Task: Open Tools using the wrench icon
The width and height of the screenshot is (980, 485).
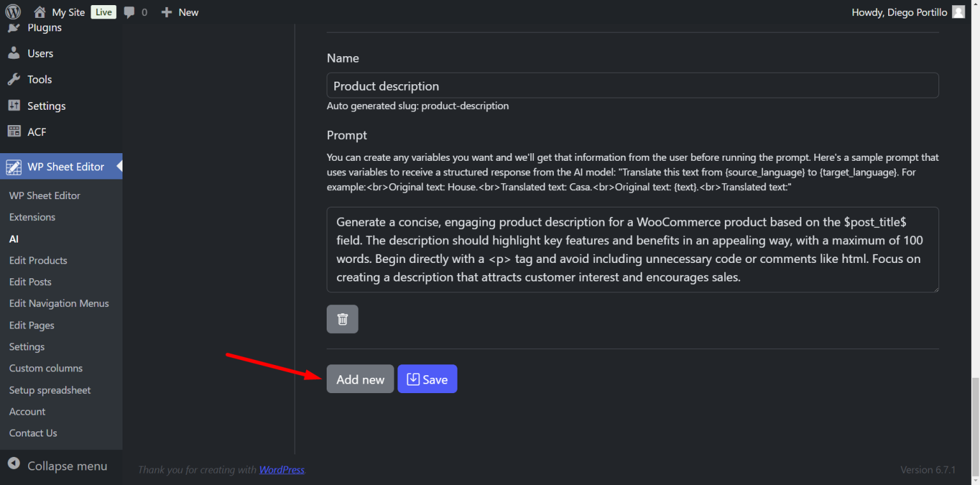Action: [x=15, y=79]
